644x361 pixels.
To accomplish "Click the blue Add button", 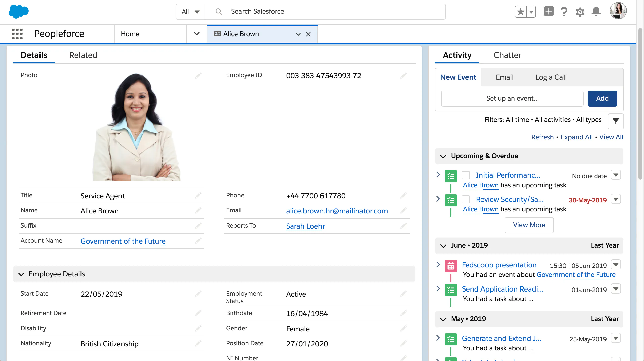I will coord(602,98).
